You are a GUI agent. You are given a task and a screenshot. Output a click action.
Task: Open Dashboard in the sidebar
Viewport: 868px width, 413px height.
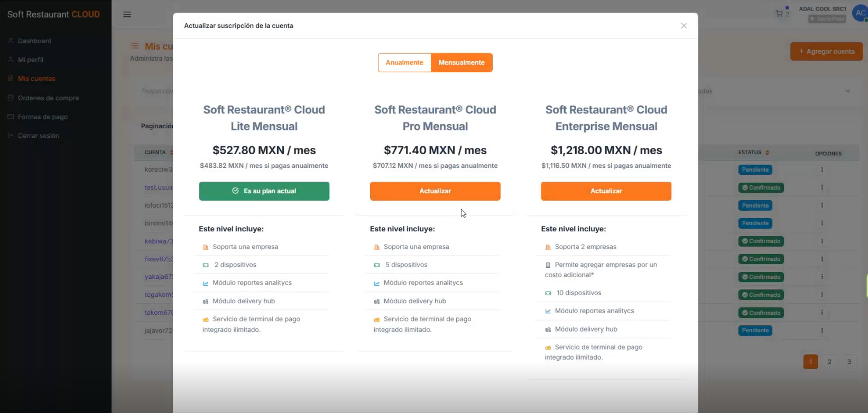[34, 41]
